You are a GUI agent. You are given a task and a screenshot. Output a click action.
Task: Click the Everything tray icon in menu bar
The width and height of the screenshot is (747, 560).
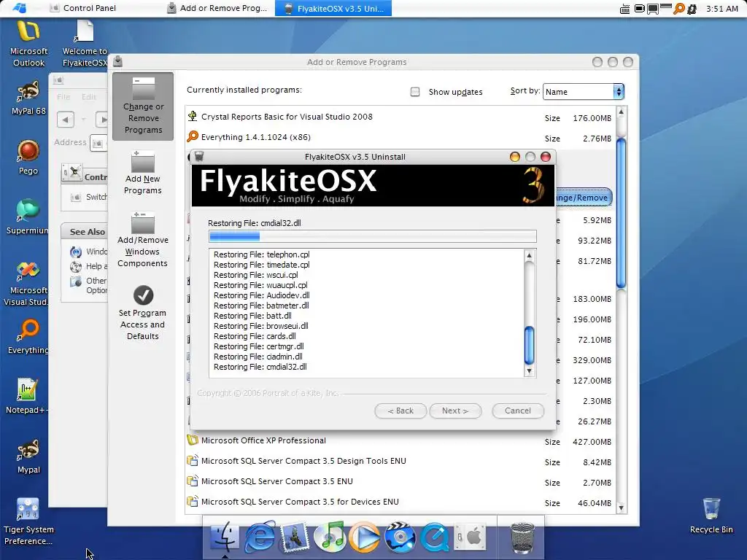pos(679,8)
